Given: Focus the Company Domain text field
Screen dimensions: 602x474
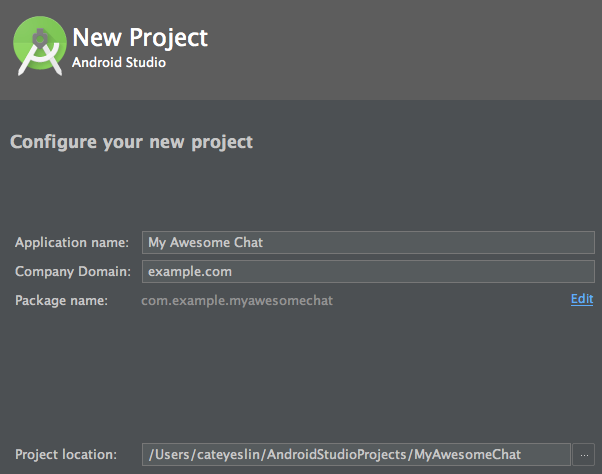Looking at the screenshot, I should click(368, 272).
